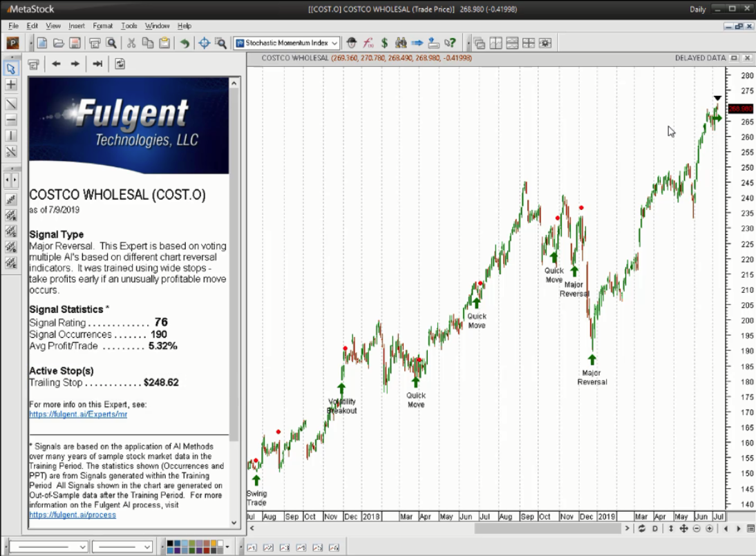Go forward with the right arrow in commentary panel

75,64
